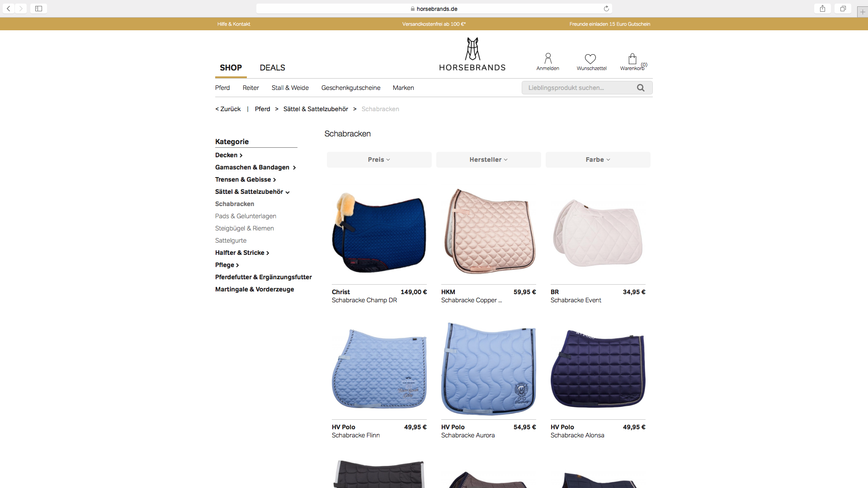Open the Hersteller filter dropdown
This screenshot has width=868, height=488.
coord(488,160)
